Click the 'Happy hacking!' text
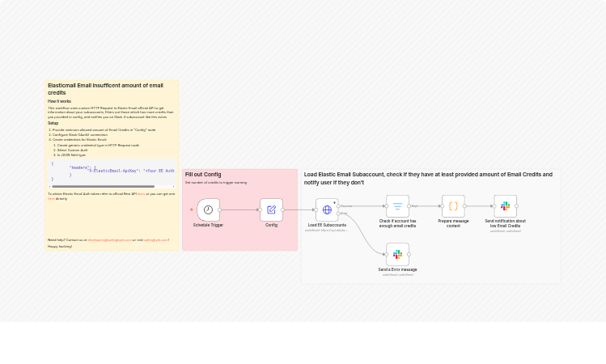Screen dimensions: 606x364 (60, 247)
